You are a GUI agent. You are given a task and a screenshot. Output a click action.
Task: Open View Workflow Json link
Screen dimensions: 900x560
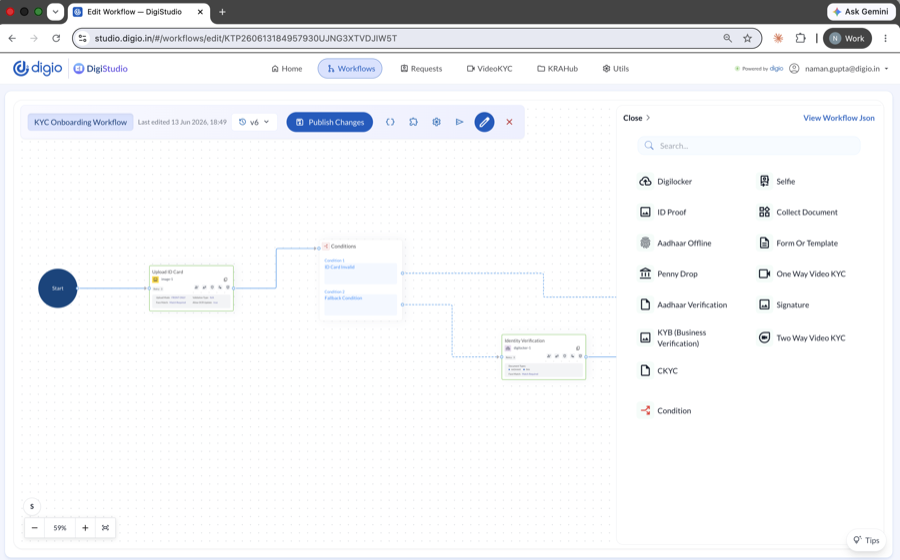point(839,118)
